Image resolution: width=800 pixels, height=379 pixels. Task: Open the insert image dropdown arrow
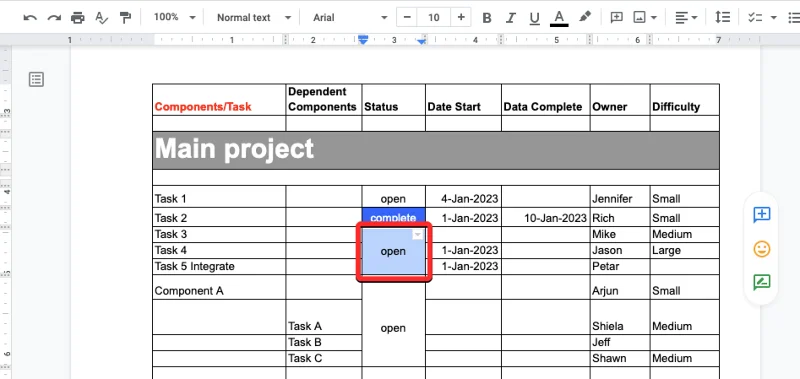654,18
